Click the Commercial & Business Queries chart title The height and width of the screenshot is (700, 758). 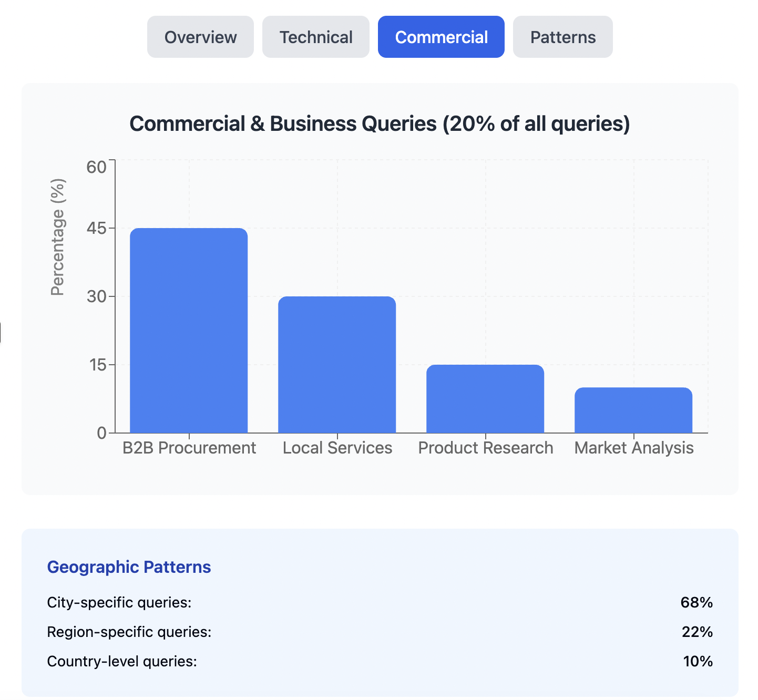click(380, 124)
